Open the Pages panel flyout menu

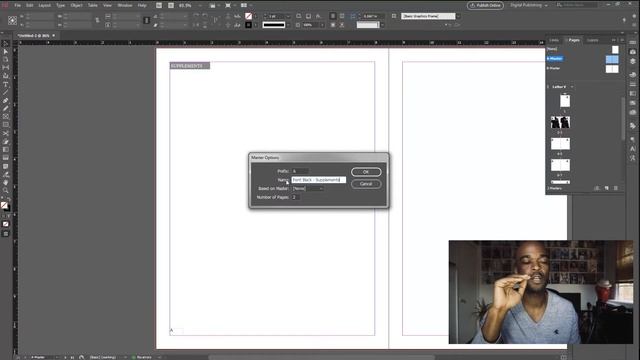622,40
